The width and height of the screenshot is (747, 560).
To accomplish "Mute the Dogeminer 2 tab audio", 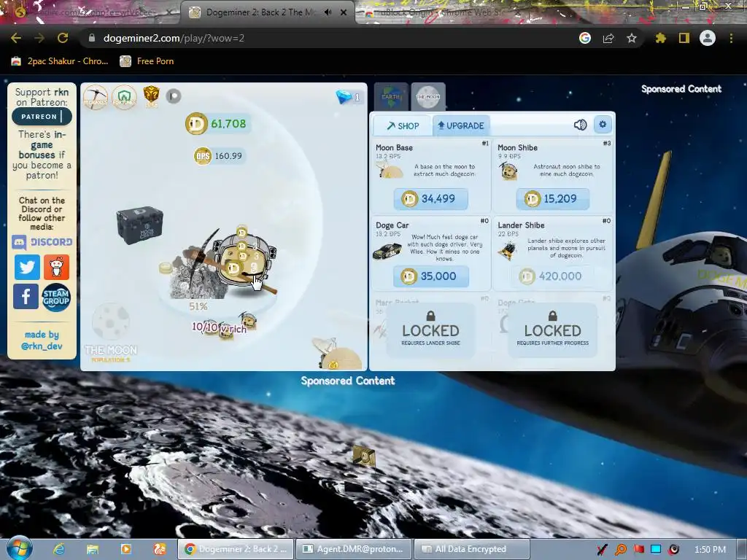I will (328, 12).
